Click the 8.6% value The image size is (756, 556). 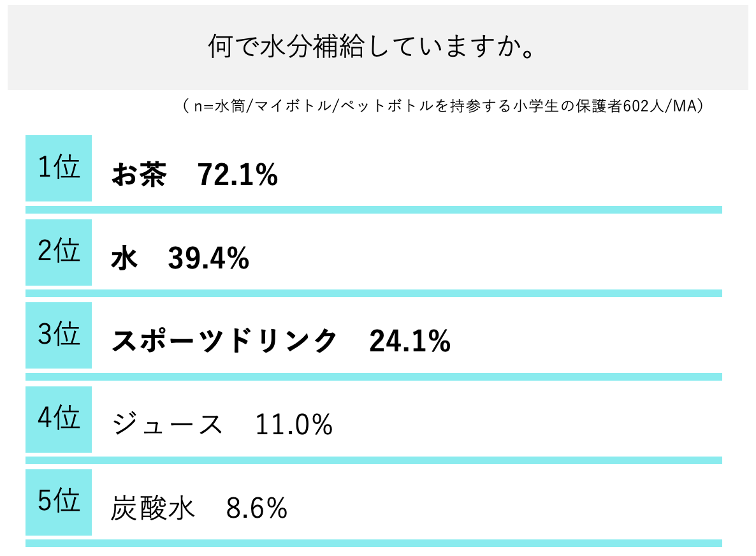tap(257, 508)
